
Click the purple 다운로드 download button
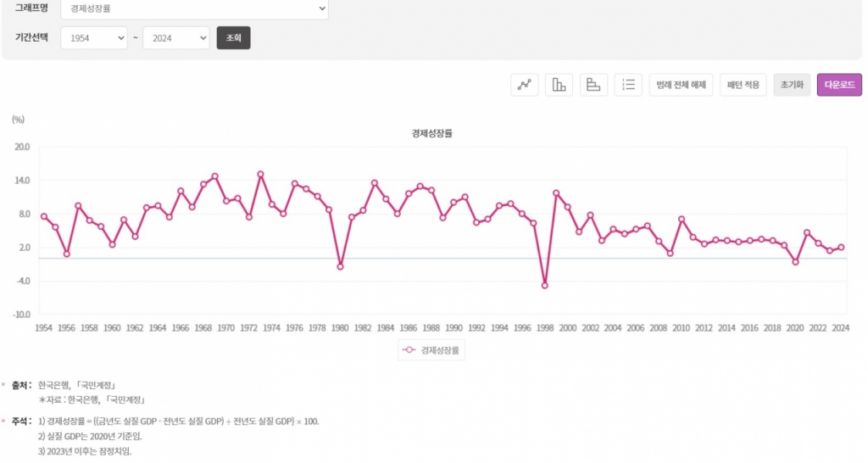[x=839, y=85]
